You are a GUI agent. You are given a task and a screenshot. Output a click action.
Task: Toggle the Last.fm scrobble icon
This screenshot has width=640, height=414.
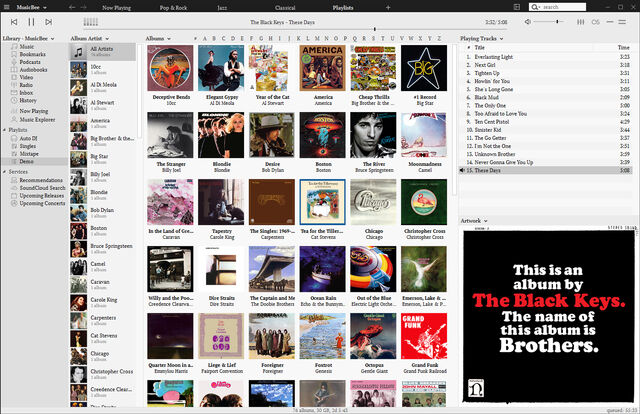click(x=596, y=22)
